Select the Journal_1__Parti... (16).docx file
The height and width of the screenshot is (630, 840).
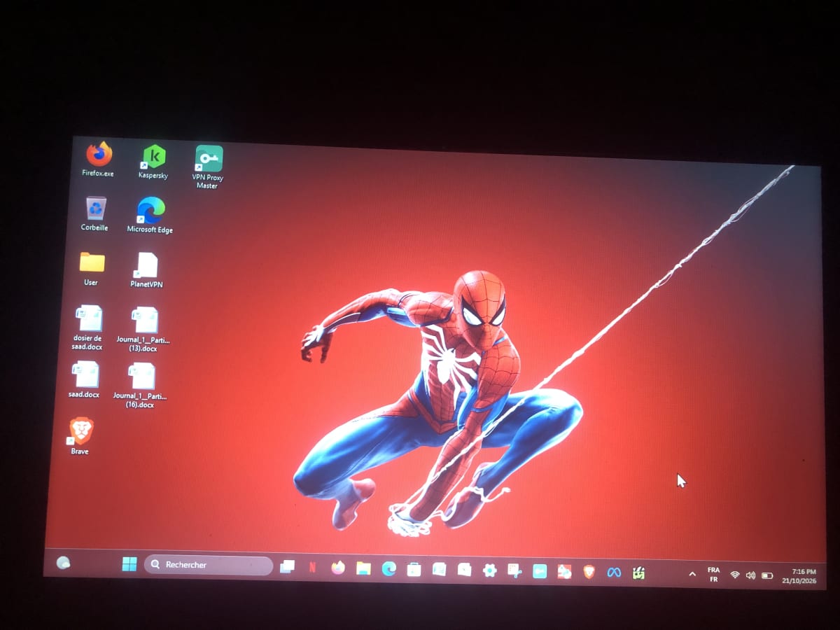point(141,386)
